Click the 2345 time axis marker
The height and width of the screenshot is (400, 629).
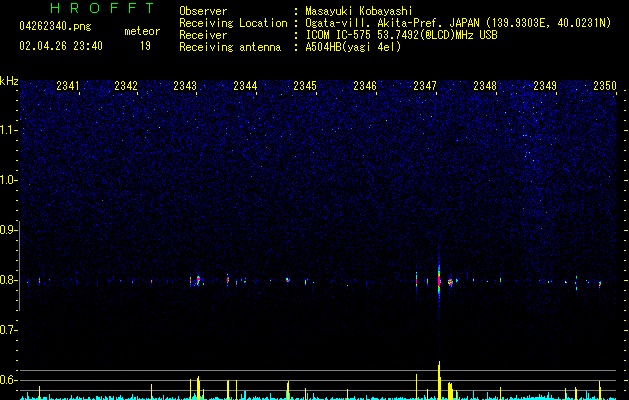pos(305,86)
